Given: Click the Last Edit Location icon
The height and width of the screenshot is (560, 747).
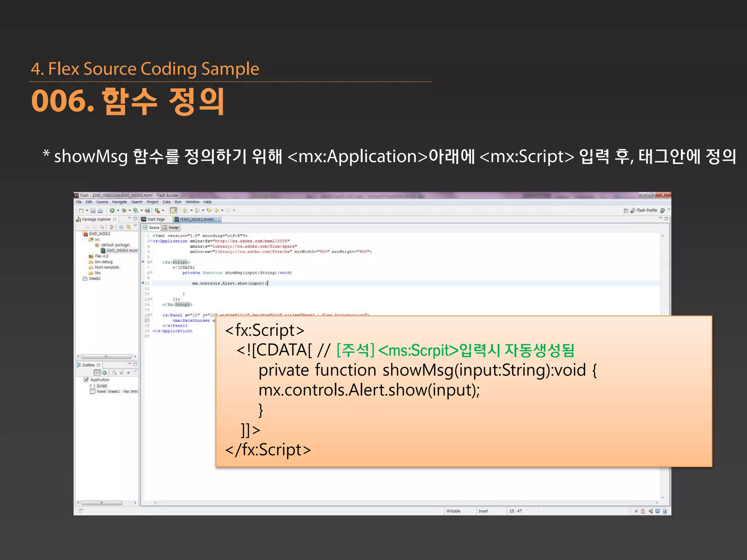Looking at the screenshot, I should pyautogui.click(x=209, y=210).
